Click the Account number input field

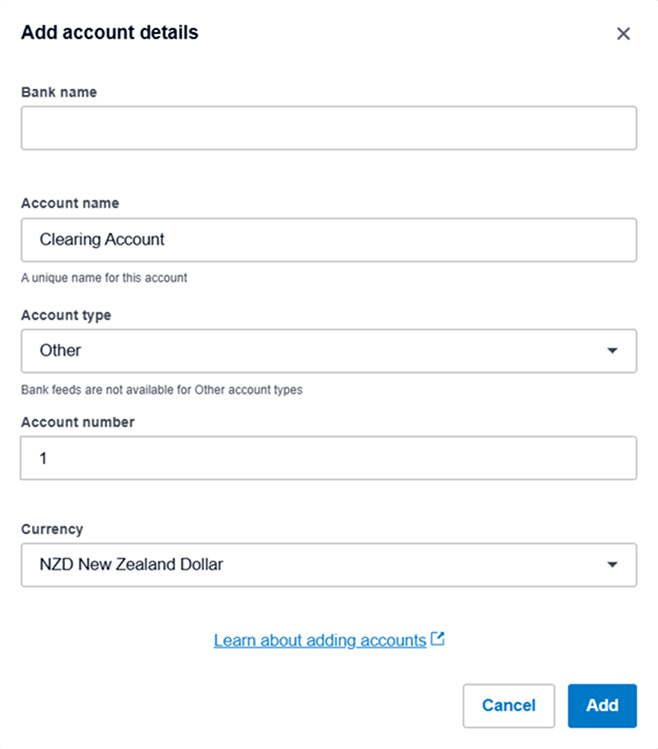(x=328, y=458)
